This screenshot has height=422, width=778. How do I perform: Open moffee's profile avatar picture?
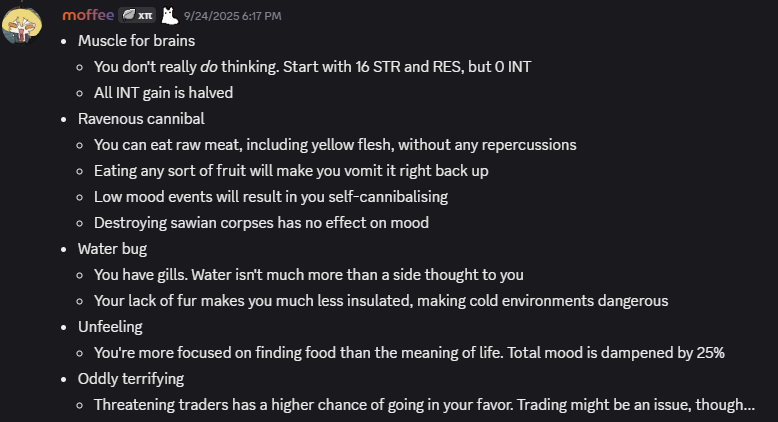(x=22, y=25)
